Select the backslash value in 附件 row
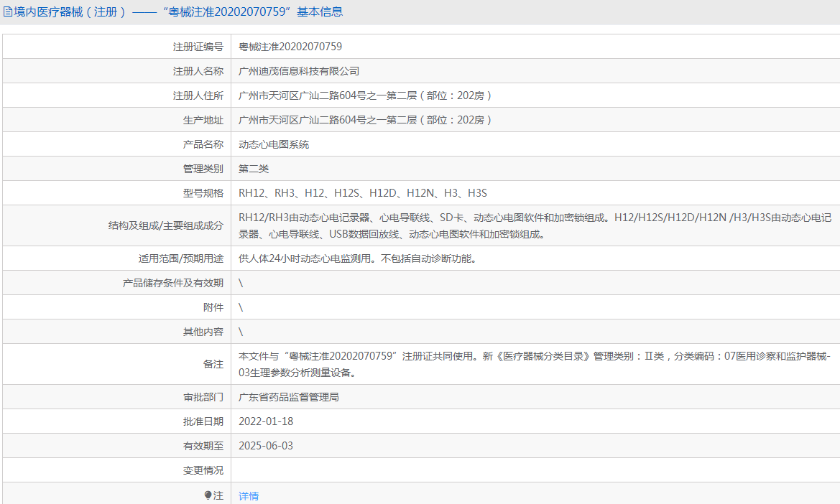Image resolution: width=840 pixels, height=504 pixels. 241,307
